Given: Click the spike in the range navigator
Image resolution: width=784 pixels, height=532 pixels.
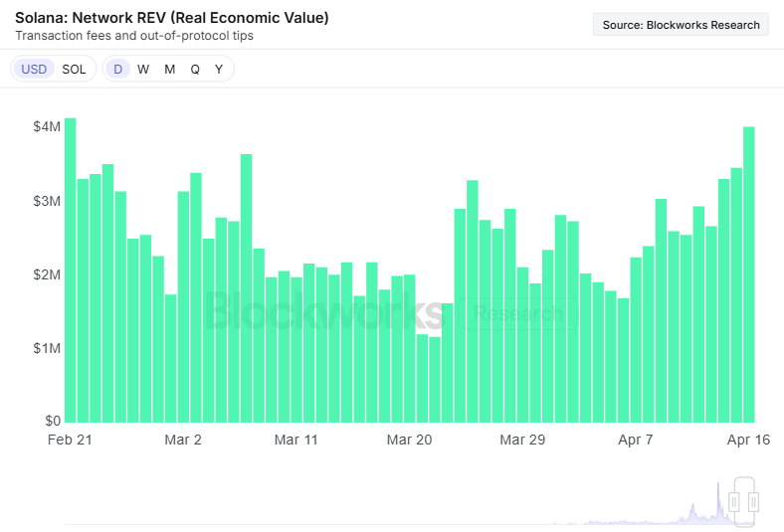Looking at the screenshot, I should (x=718, y=502).
